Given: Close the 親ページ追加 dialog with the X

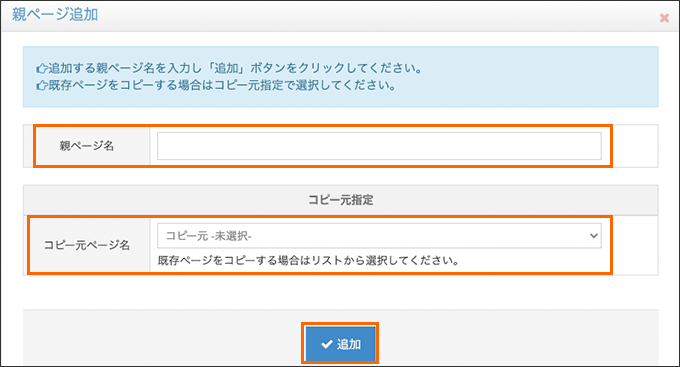Looking at the screenshot, I should [x=664, y=18].
